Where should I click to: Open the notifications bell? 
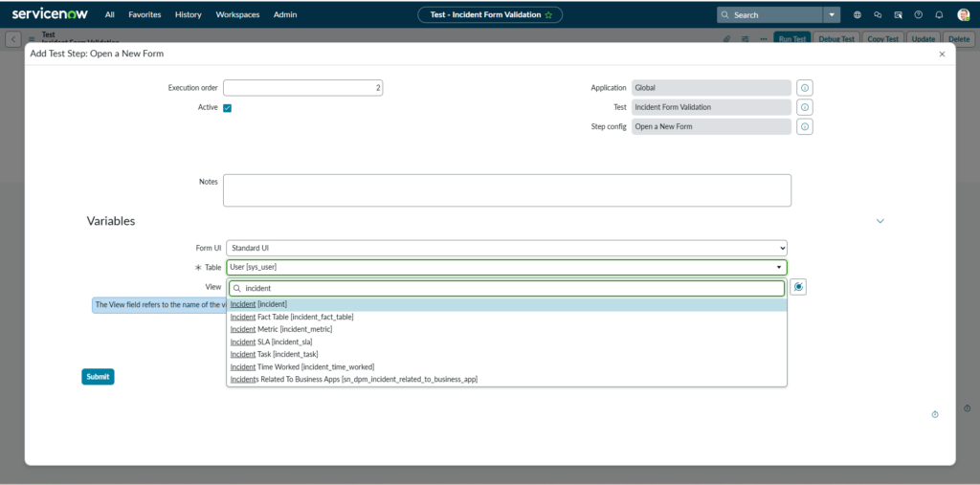(939, 15)
